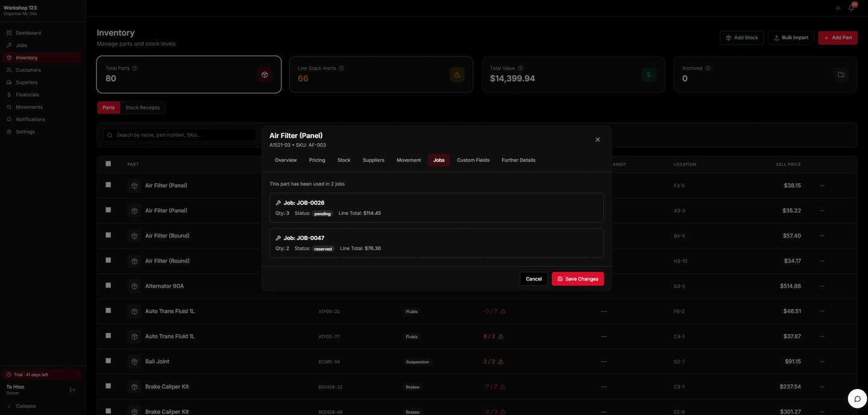This screenshot has width=868, height=415.
Task: Go to Jobs in sidebar
Action: [x=42, y=45]
